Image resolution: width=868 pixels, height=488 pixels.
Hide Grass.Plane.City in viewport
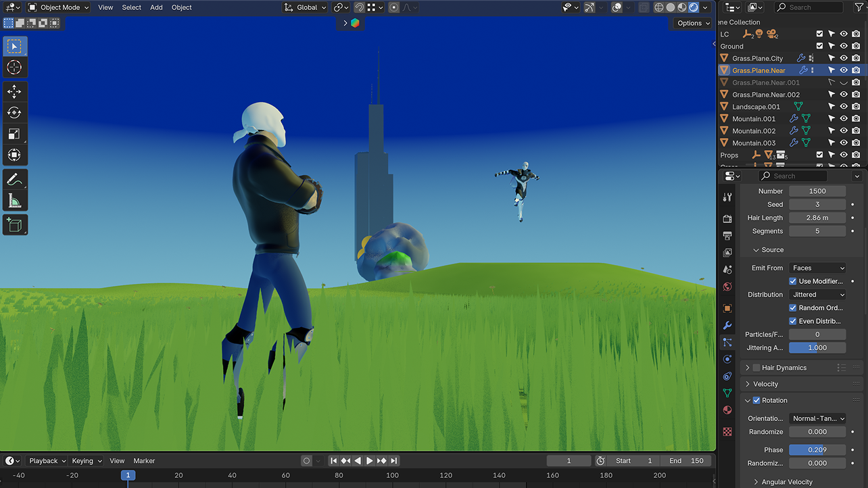[x=844, y=58]
